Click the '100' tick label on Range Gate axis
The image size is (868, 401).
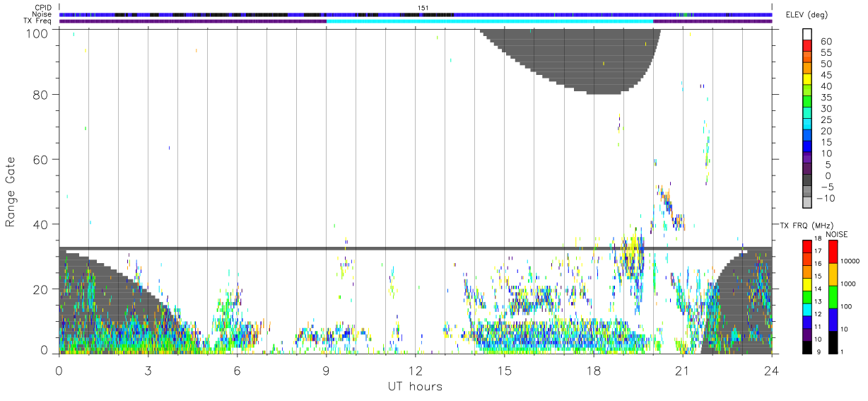pos(37,33)
